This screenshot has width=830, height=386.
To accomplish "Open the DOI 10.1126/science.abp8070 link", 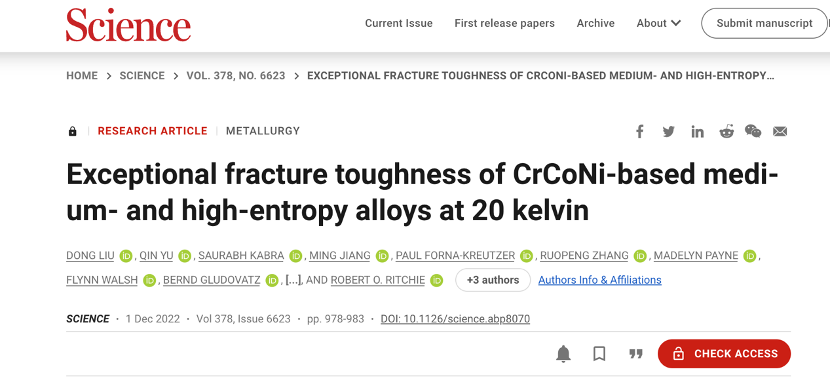I will coord(455,319).
